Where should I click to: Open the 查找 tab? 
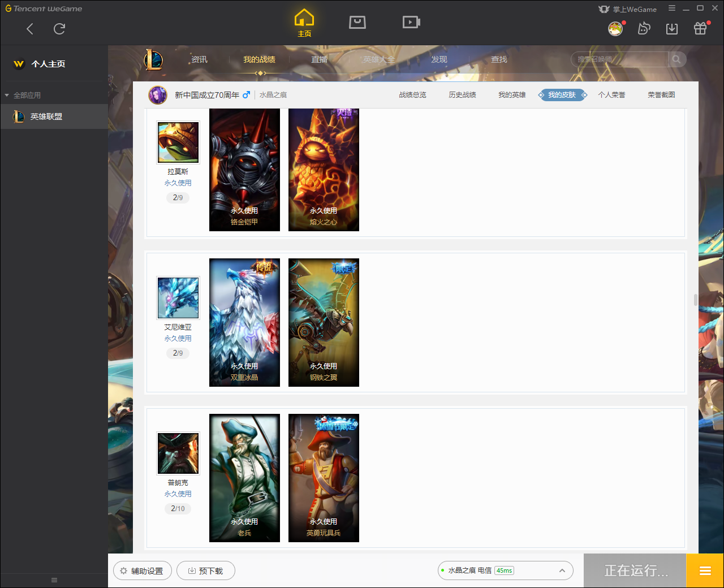click(x=499, y=59)
